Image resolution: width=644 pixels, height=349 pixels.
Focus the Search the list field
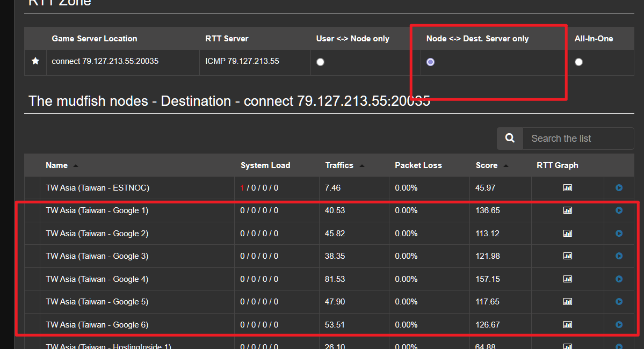coord(577,139)
